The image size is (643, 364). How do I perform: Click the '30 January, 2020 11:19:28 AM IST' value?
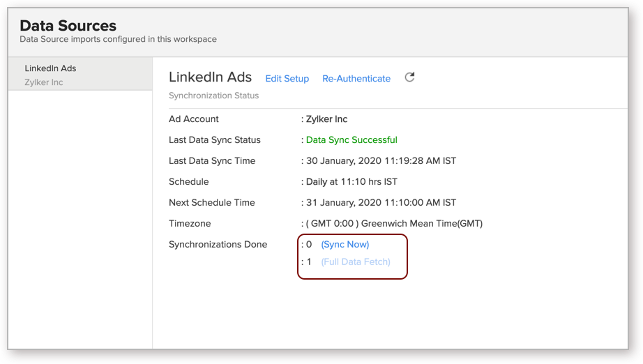[x=381, y=160]
